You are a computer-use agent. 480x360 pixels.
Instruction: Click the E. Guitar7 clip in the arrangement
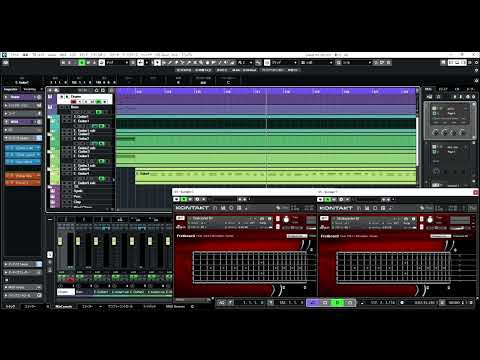(275, 176)
